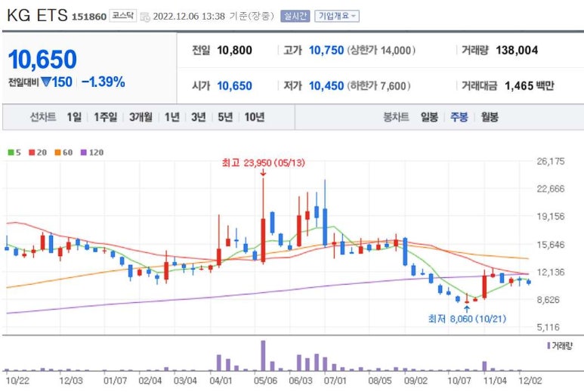Click the 26,175 y-axis label
This screenshot has height=392, width=584.
pyautogui.click(x=551, y=161)
